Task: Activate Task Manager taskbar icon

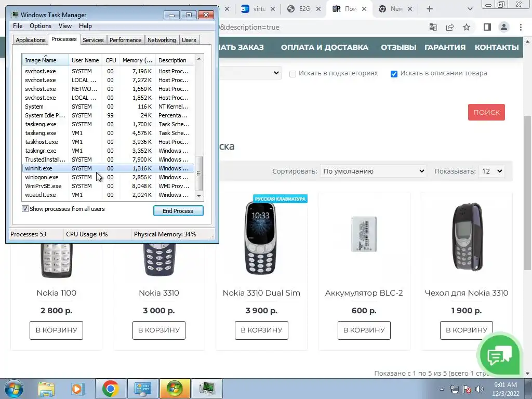Action: tap(207, 389)
